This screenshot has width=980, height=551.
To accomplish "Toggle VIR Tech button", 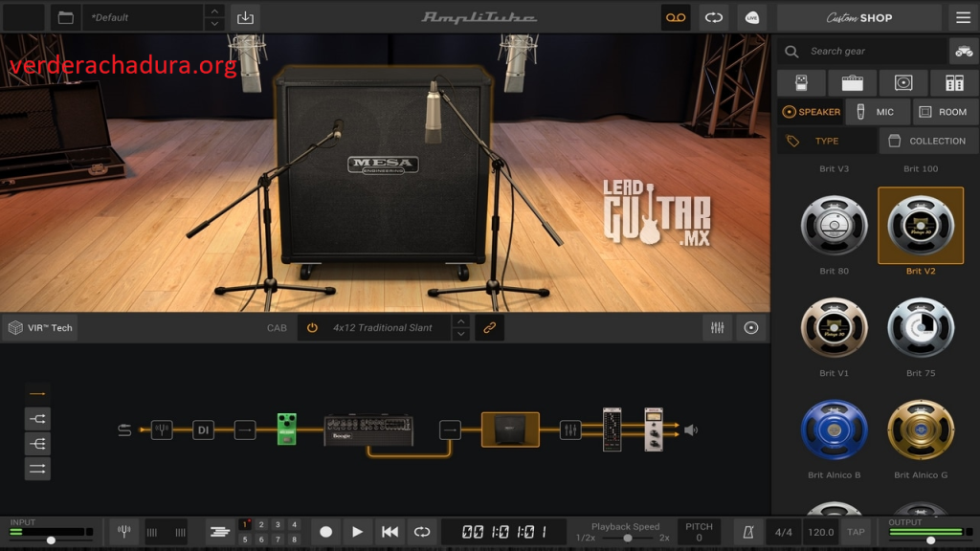I will 40,328.
